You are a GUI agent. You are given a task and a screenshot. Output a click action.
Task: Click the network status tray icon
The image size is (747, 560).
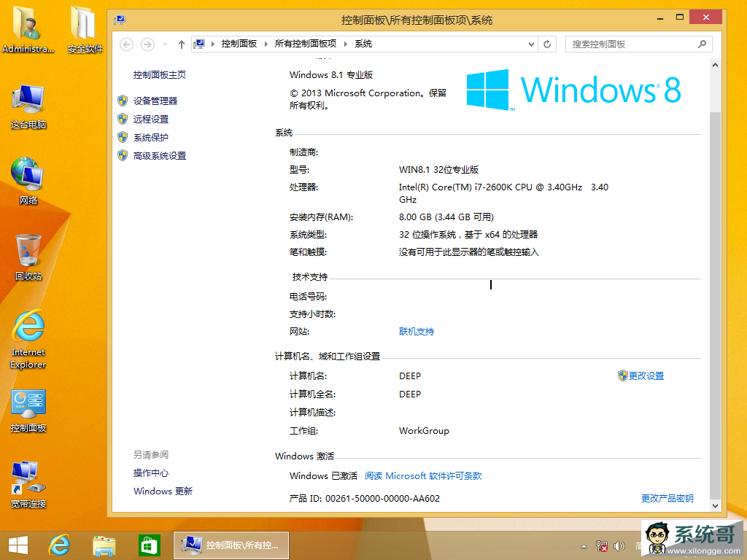[x=602, y=546]
